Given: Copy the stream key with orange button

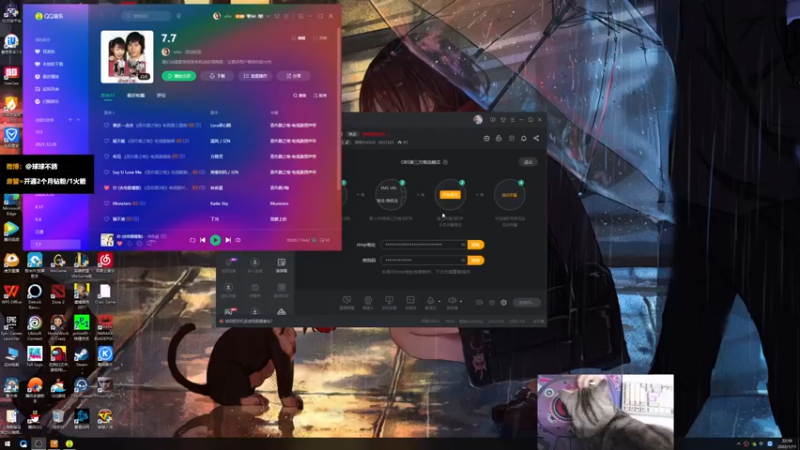Looking at the screenshot, I should 476,260.
